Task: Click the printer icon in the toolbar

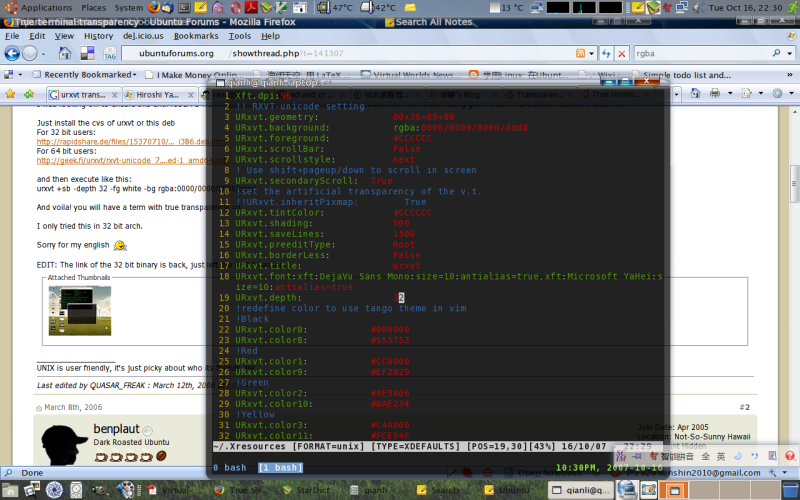Action: point(715,93)
